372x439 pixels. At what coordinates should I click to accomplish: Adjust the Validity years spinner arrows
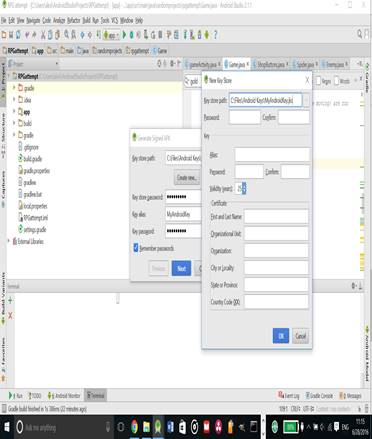click(x=244, y=189)
